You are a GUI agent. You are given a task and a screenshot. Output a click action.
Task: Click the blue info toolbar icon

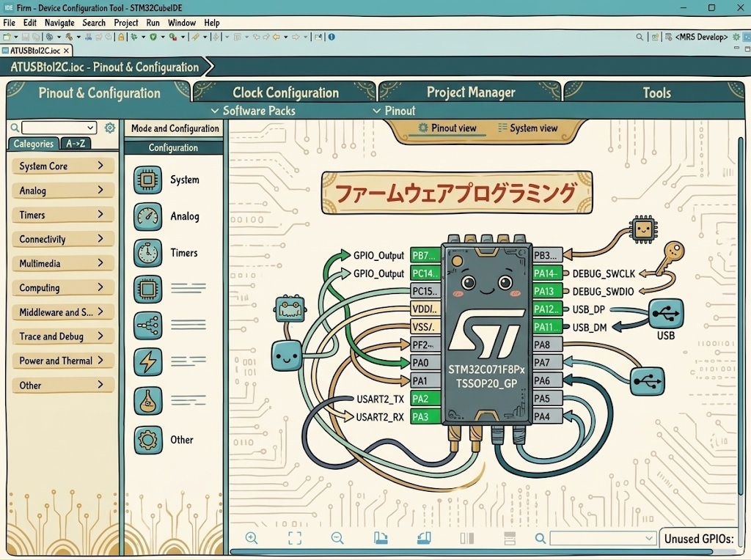tap(331, 37)
